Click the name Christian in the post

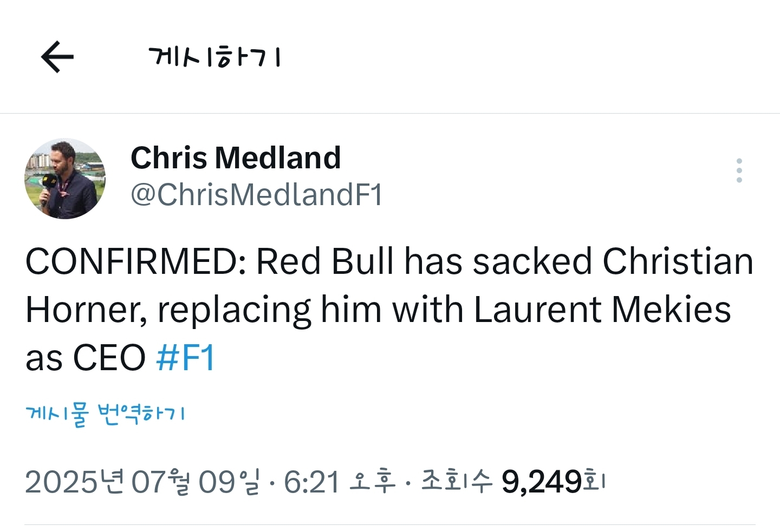coord(678,262)
